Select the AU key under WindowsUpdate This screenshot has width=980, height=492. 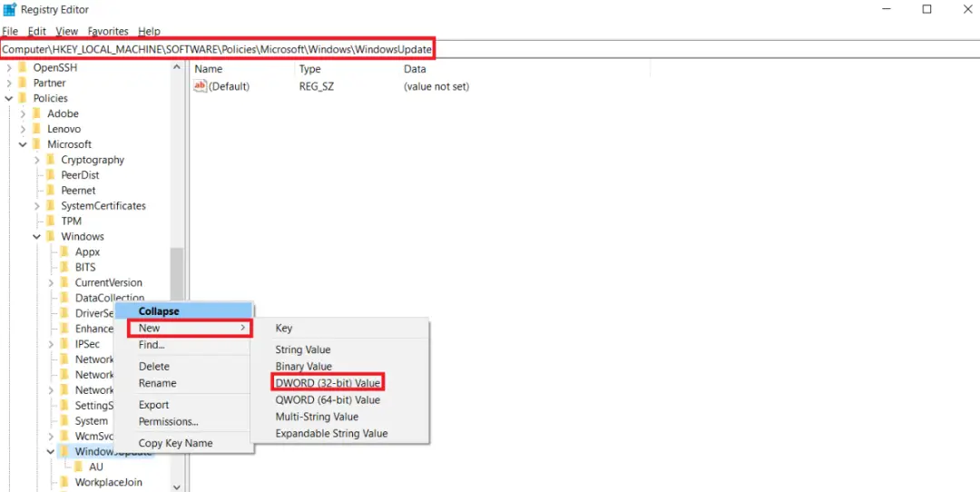tap(95, 467)
